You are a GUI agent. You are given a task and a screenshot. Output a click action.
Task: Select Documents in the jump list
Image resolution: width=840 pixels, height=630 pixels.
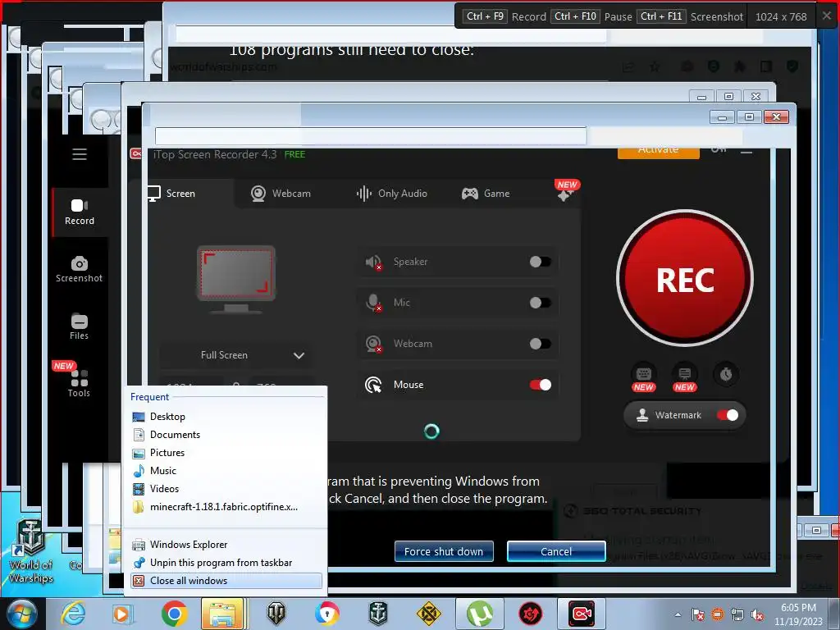[x=226, y=435]
